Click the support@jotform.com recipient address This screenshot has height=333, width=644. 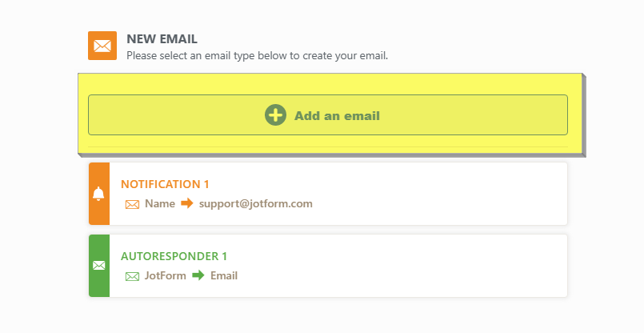[x=255, y=203]
